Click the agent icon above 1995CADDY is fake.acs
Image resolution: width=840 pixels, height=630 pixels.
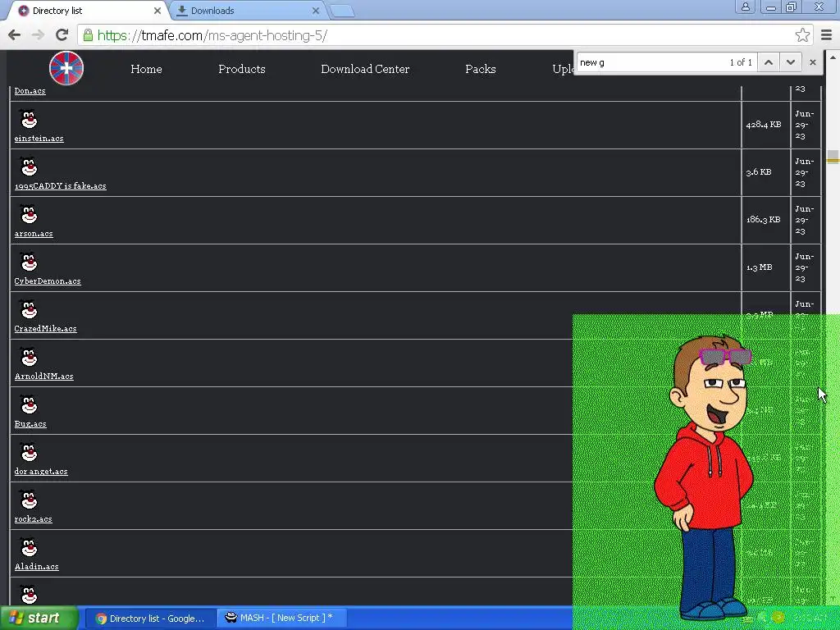pyautogui.click(x=29, y=167)
